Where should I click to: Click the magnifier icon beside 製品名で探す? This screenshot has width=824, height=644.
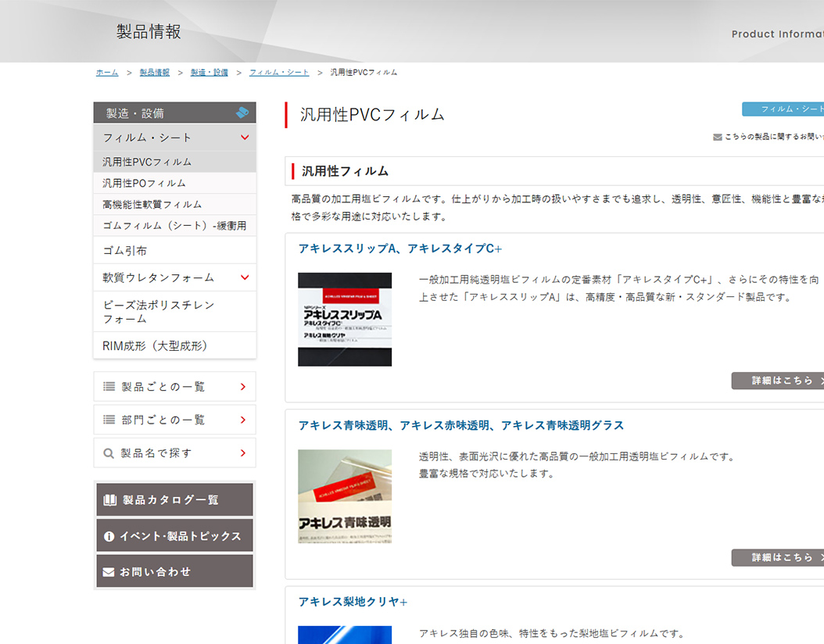click(x=108, y=453)
